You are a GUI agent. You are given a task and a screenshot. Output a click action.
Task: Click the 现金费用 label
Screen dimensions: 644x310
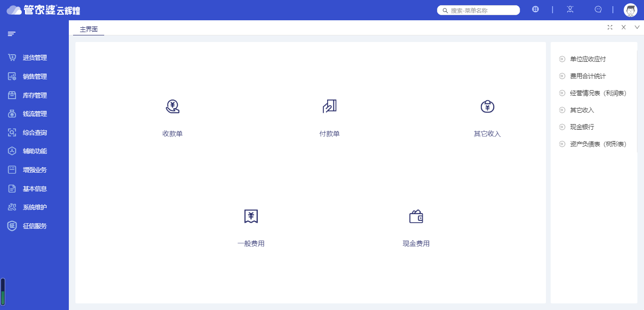(416, 243)
